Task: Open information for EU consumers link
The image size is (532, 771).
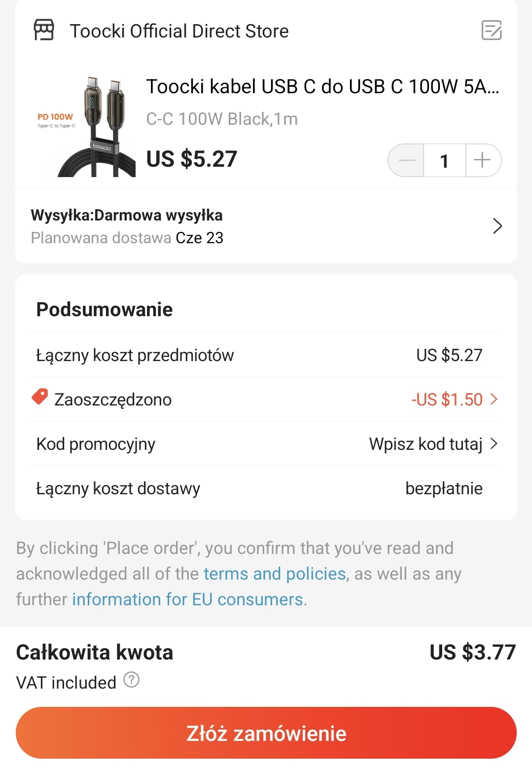Action: (x=187, y=599)
